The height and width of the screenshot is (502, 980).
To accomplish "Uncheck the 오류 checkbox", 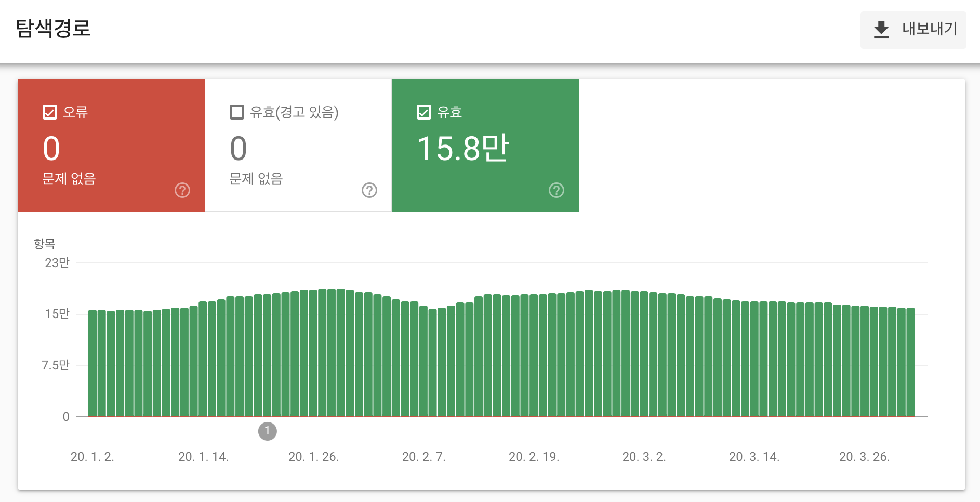I will tap(50, 112).
